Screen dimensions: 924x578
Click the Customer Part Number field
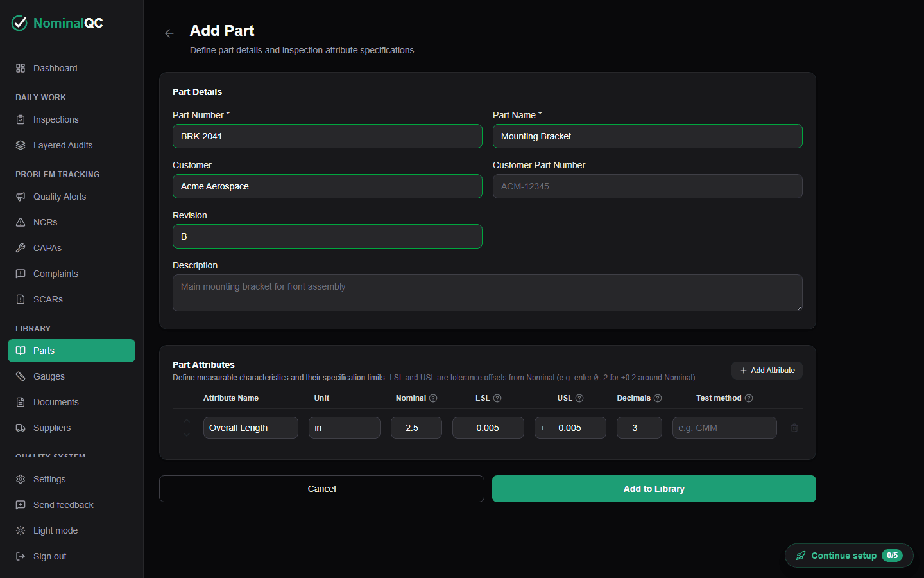pos(647,186)
